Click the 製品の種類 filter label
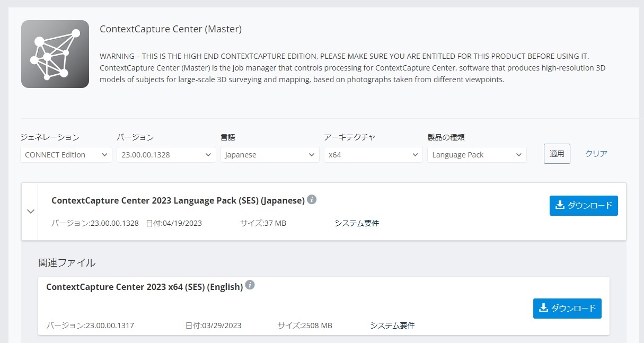The width and height of the screenshot is (644, 343). 446,137
